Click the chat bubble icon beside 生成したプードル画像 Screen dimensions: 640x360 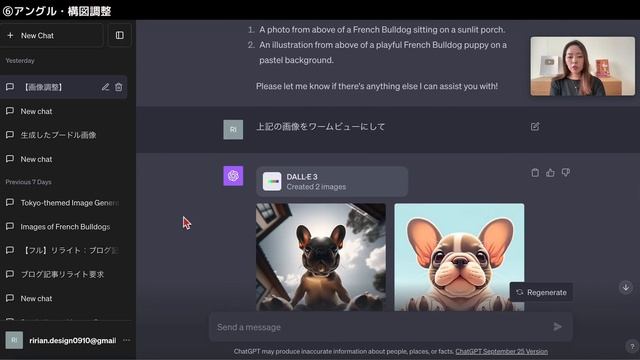(x=10, y=135)
